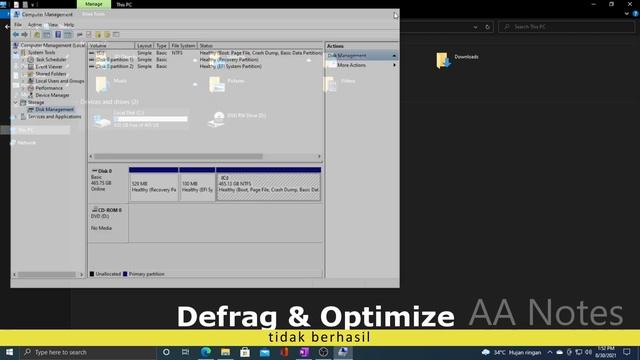Select Disk Management under Storage
The image size is (640, 360).
(x=55, y=109)
